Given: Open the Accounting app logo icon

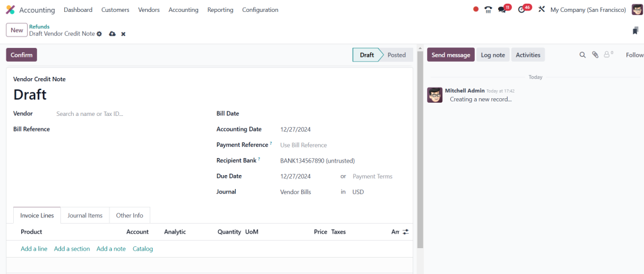Looking at the screenshot, I should [10, 10].
